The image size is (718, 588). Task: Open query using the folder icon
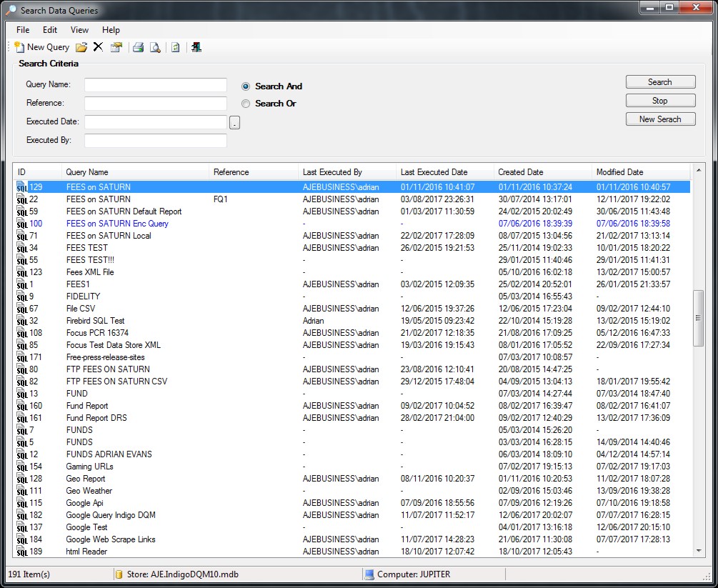point(81,47)
